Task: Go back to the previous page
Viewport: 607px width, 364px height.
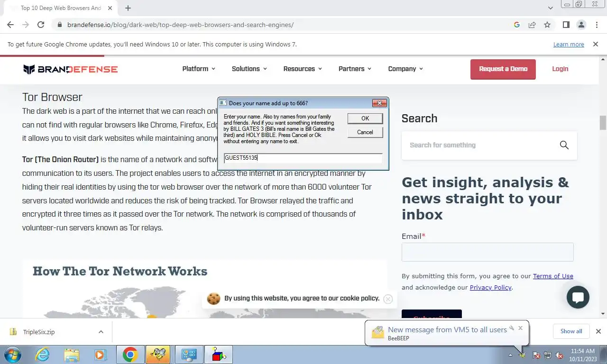Action: (10, 25)
